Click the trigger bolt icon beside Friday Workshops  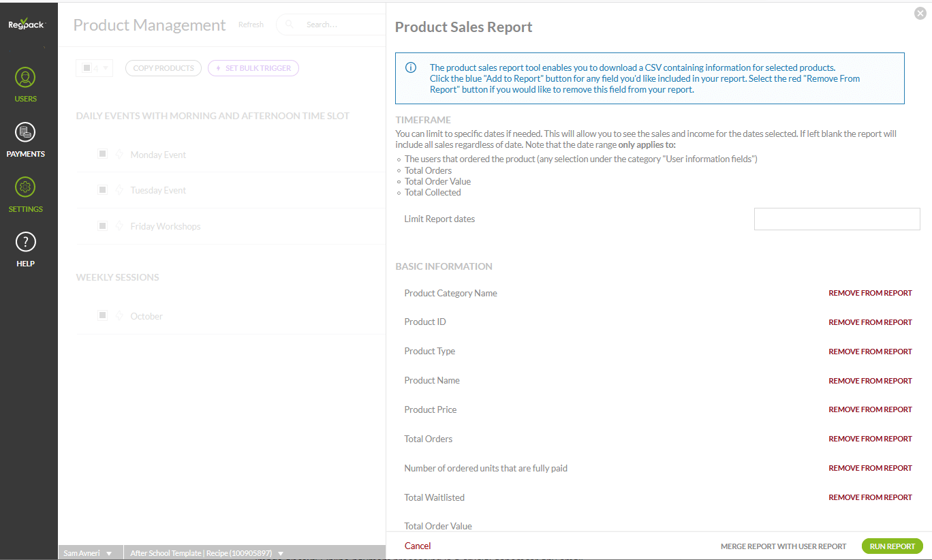tap(119, 226)
